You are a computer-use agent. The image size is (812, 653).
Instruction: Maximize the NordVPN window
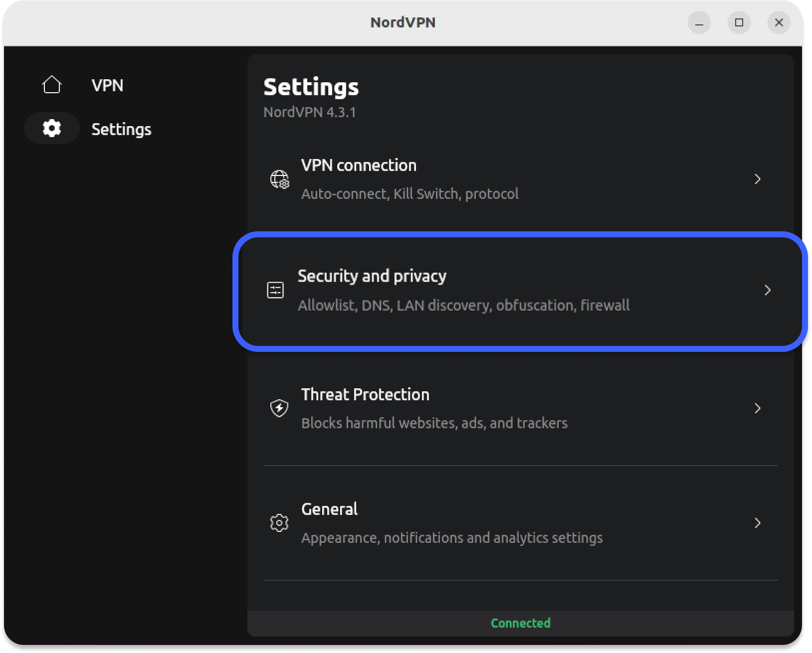pos(739,22)
